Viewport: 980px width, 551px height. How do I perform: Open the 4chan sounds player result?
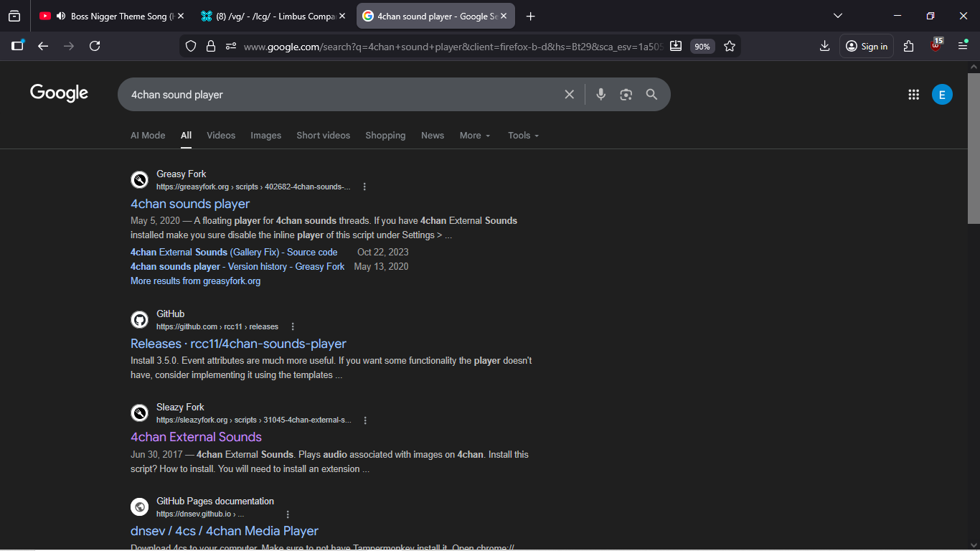click(190, 204)
